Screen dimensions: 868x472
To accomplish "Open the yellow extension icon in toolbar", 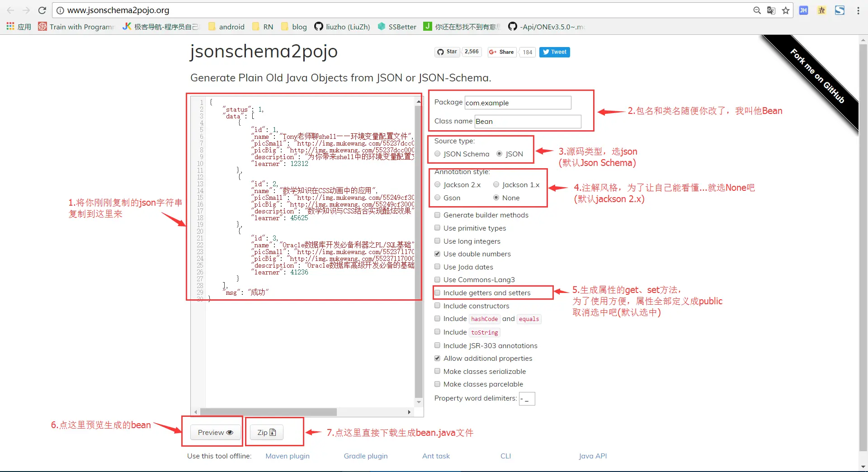I will [x=821, y=10].
